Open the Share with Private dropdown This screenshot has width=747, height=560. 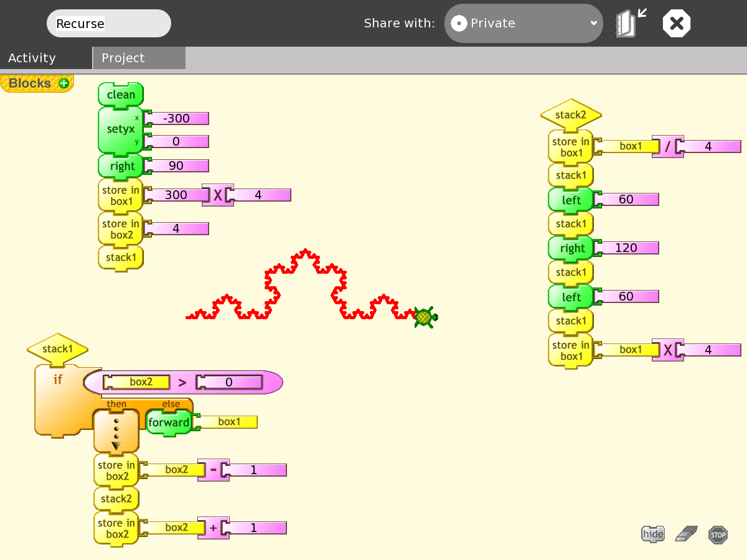[523, 24]
